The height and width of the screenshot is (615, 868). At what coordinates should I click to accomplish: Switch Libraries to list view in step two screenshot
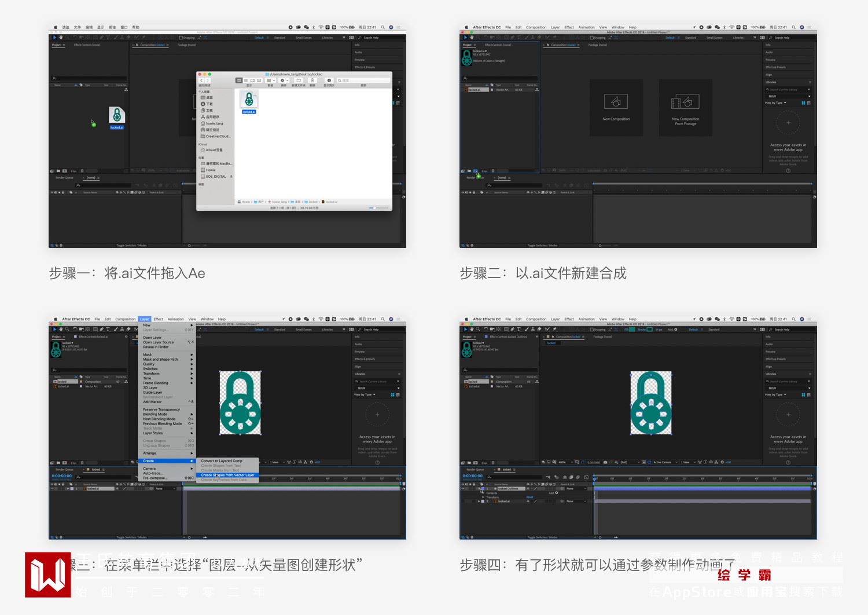(808, 103)
